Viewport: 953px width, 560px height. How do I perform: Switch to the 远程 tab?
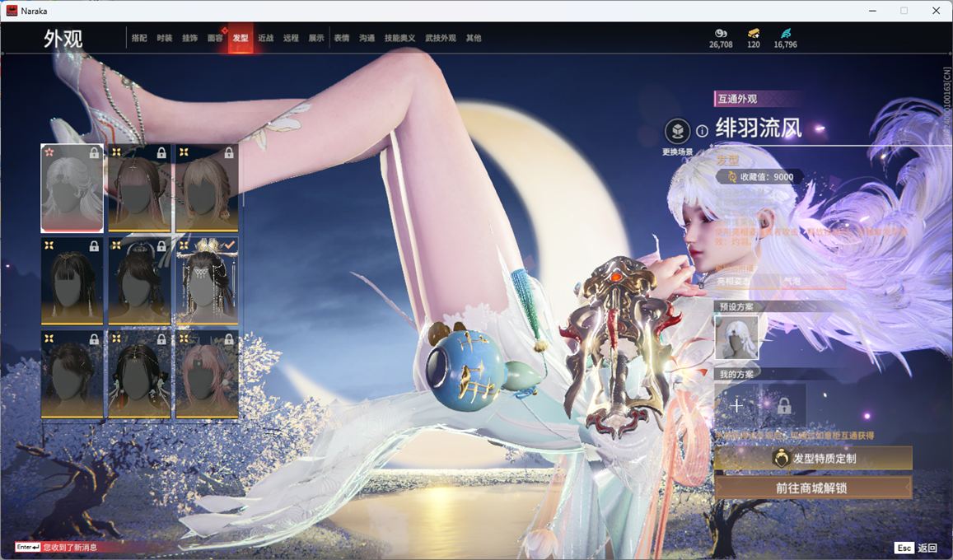pos(291,38)
